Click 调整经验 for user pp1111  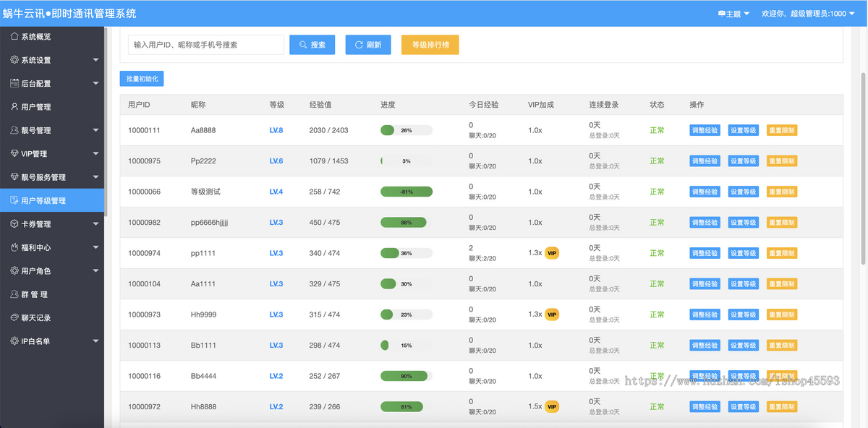[x=705, y=253]
